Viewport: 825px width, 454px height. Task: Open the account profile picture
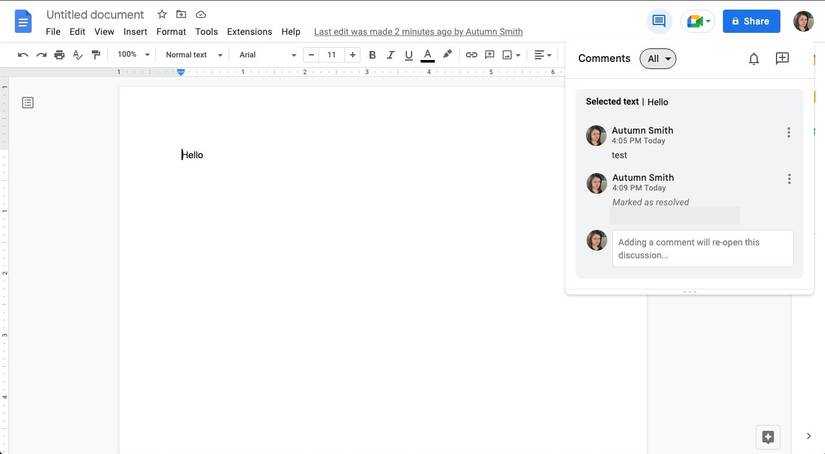tap(803, 21)
